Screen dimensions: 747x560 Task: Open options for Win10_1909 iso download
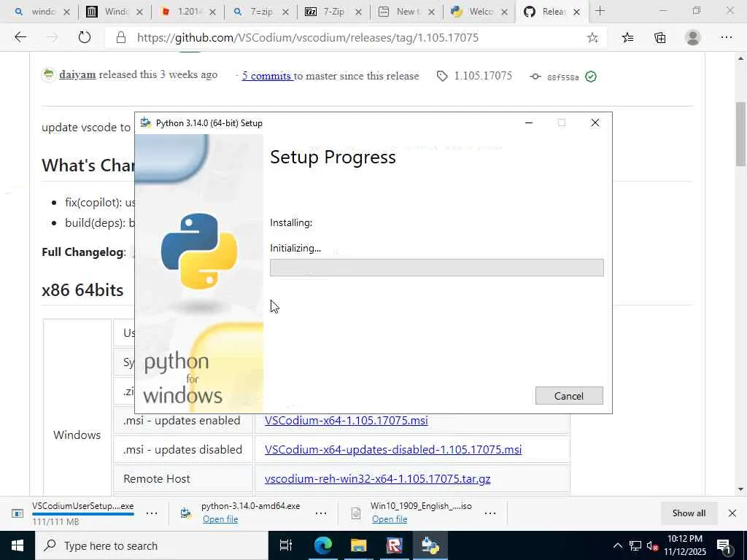point(489,513)
